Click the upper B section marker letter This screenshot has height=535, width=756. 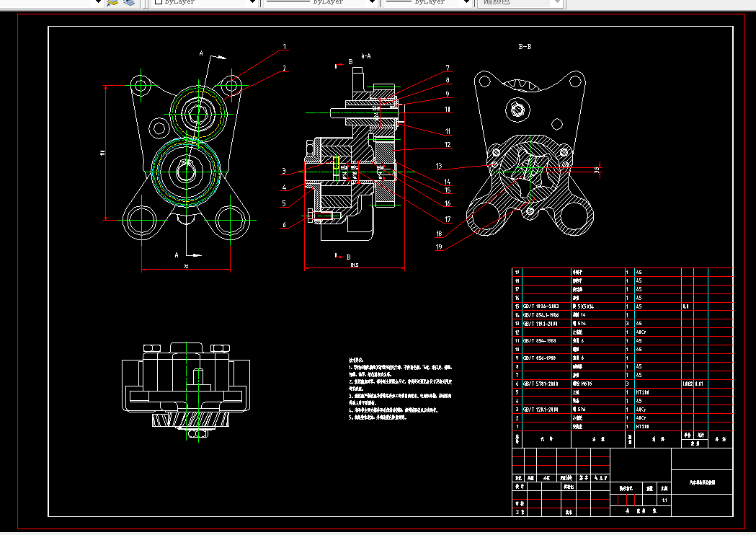[350, 62]
